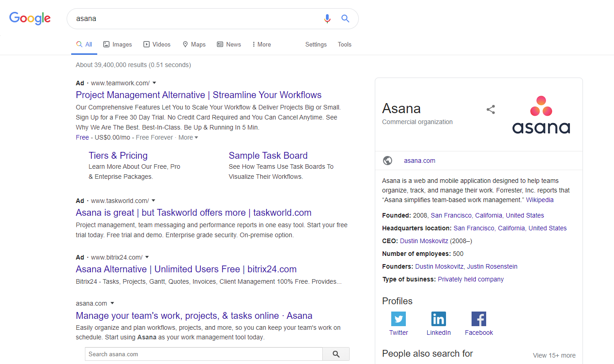Open the asana.com result options arrow
The width and height of the screenshot is (614, 364).
(x=112, y=303)
